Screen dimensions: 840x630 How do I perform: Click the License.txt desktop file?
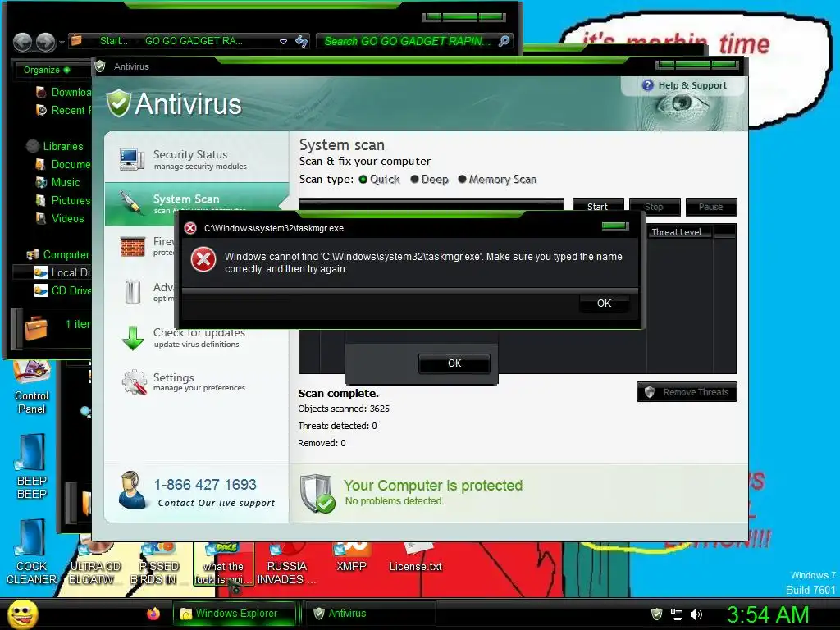(x=416, y=557)
